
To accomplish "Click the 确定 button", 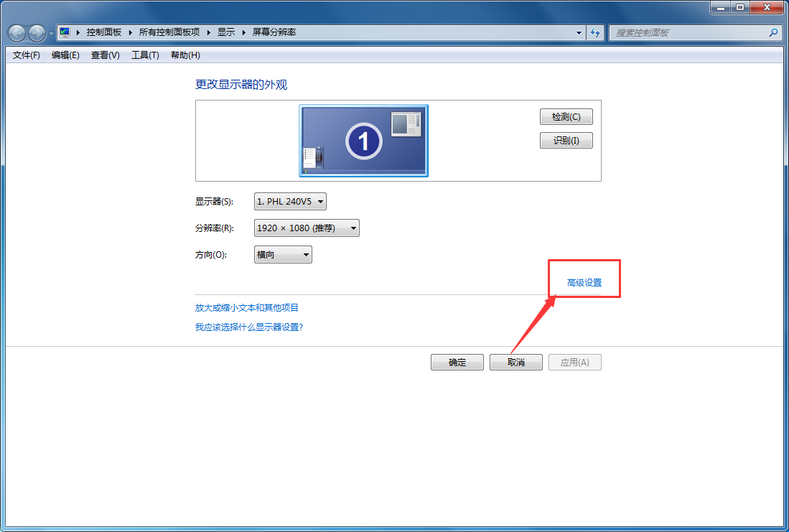I will [457, 363].
